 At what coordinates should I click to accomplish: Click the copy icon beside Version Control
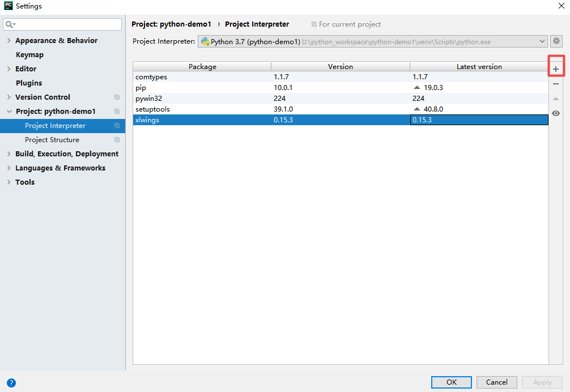[x=117, y=97]
